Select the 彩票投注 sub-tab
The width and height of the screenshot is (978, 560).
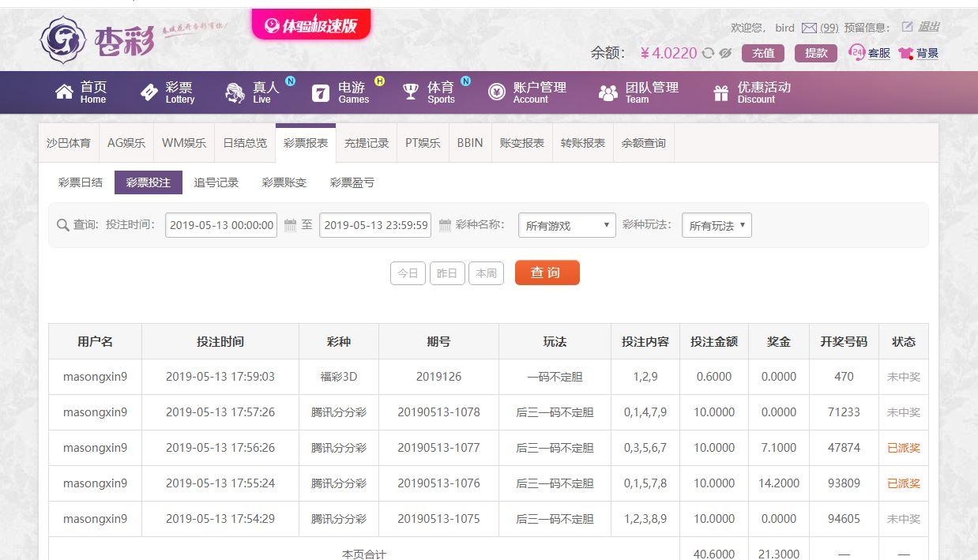[149, 182]
